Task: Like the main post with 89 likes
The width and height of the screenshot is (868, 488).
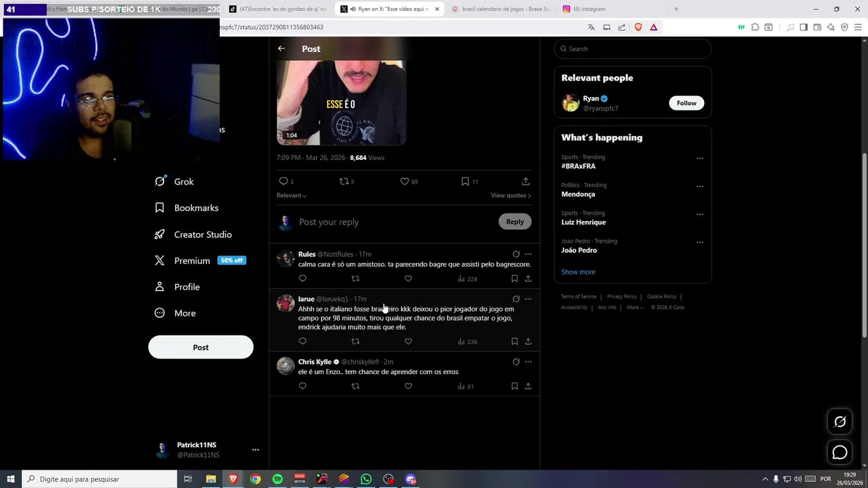Action: pyautogui.click(x=408, y=182)
